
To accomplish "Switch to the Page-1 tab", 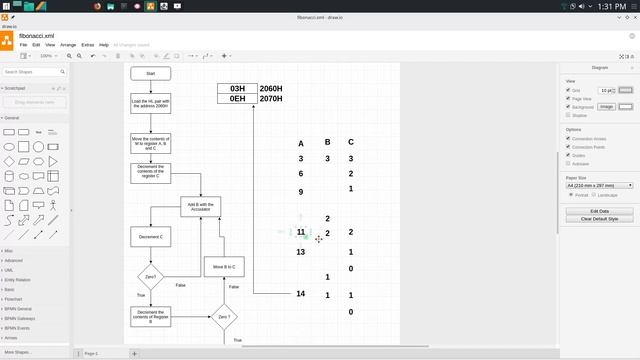I will 91,353.
